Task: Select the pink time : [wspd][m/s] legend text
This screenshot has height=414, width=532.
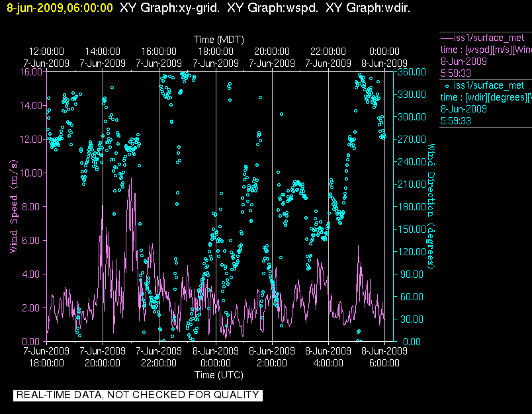Action: click(486, 49)
